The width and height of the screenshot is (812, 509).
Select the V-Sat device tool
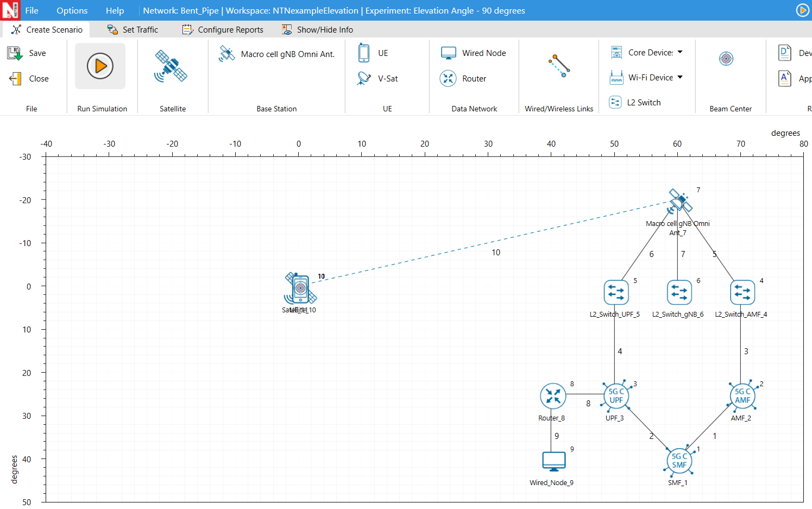click(x=377, y=78)
